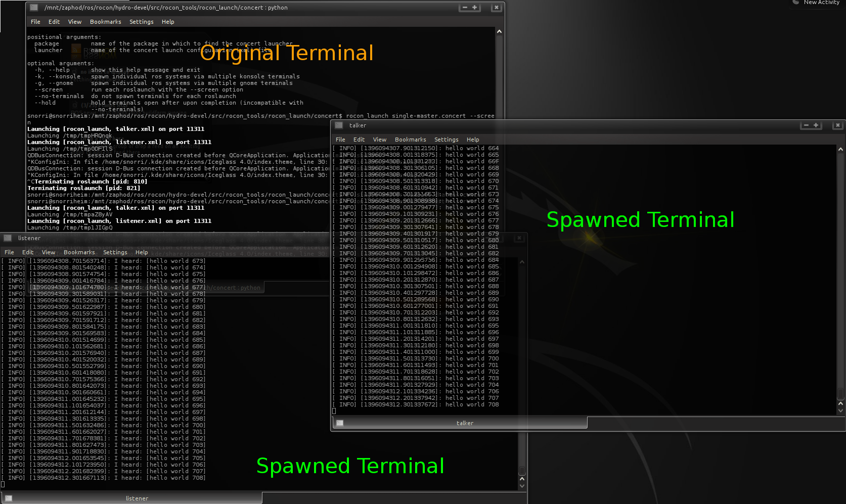Open the Bookmarks menu in talker window
The height and width of the screenshot is (504, 846).
click(410, 140)
